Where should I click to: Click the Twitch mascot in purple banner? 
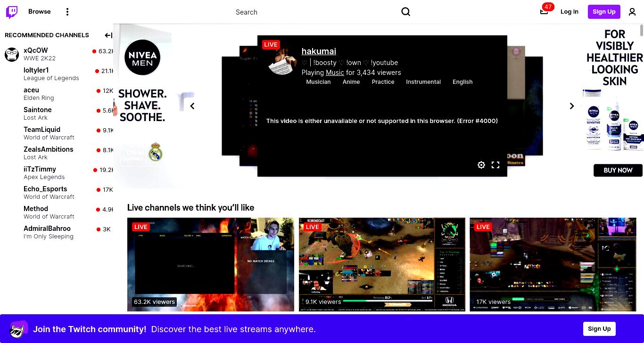pyautogui.click(x=18, y=329)
